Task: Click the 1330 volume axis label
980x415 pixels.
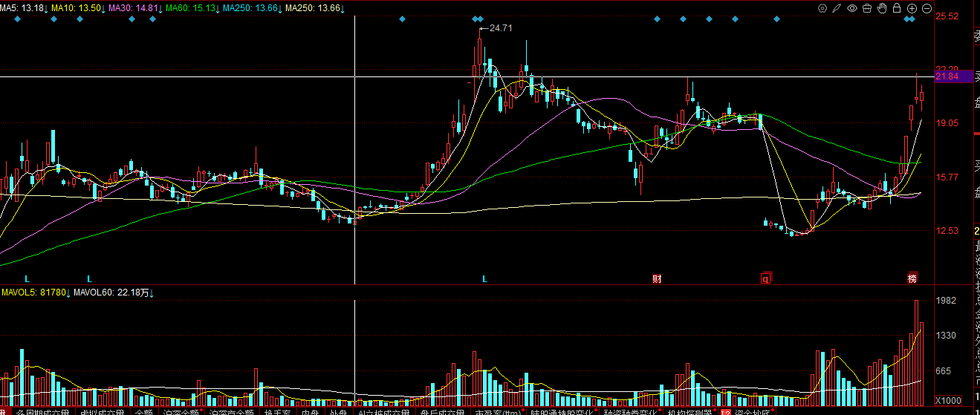Action: pyautogui.click(x=947, y=336)
